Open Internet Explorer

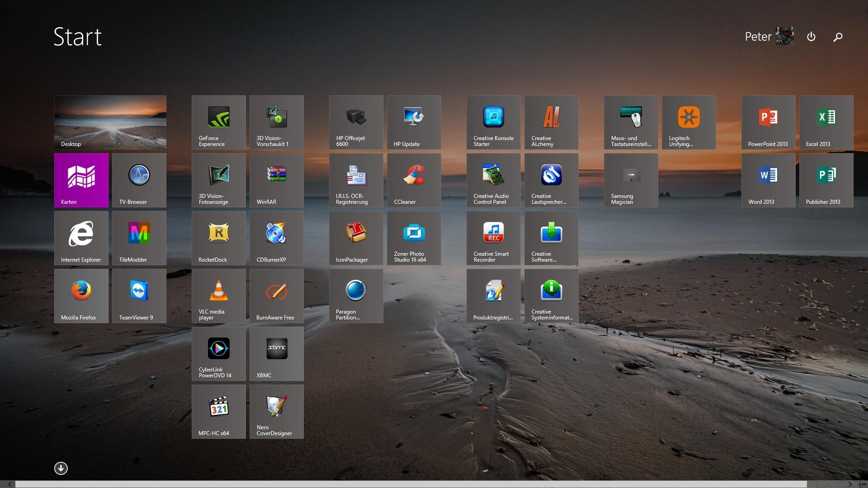[x=81, y=238]
